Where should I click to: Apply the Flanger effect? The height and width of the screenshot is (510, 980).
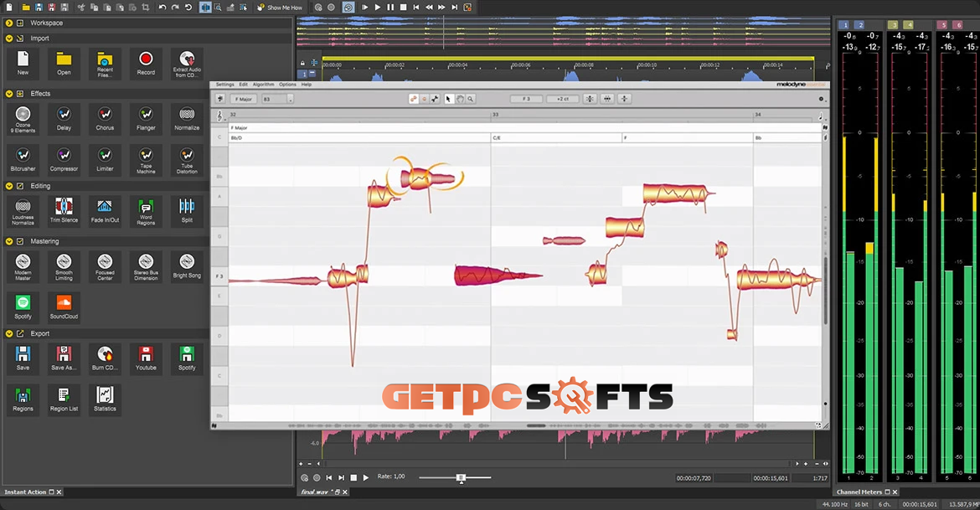146,119
